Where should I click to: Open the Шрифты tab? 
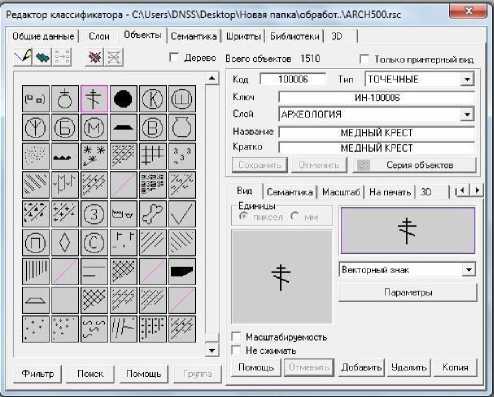coord(243,36)
